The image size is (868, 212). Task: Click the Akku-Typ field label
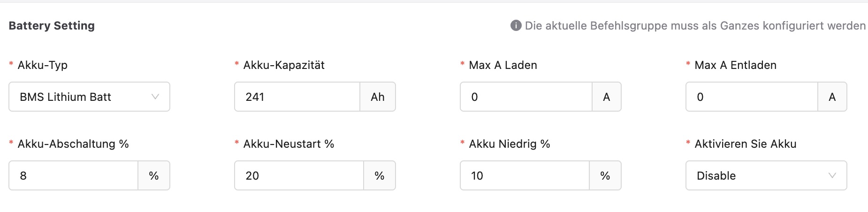[x=43, y=65]
